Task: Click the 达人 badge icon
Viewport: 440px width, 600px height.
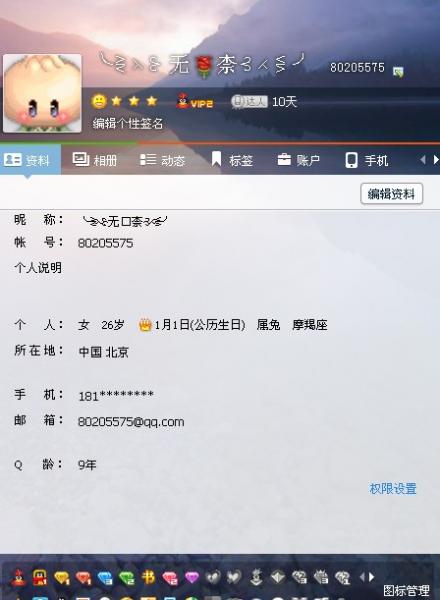Action: pos(249,101)
